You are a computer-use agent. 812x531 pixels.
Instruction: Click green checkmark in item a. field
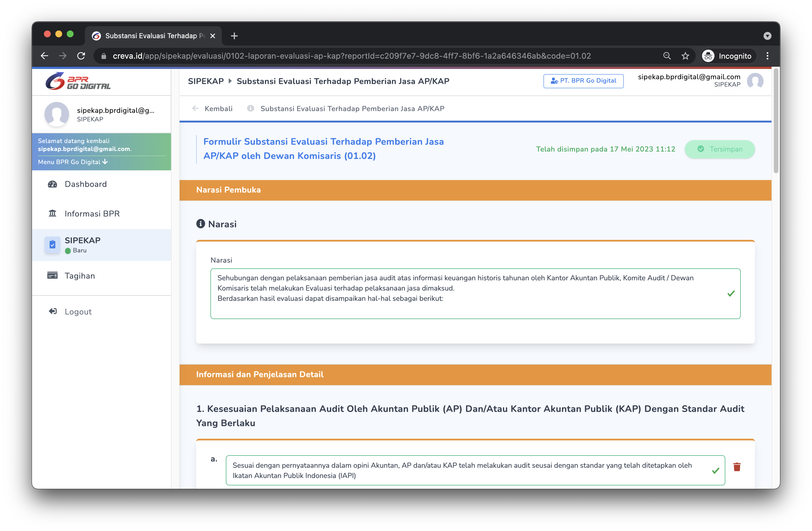pyautogui.click(x=716, y=470)
